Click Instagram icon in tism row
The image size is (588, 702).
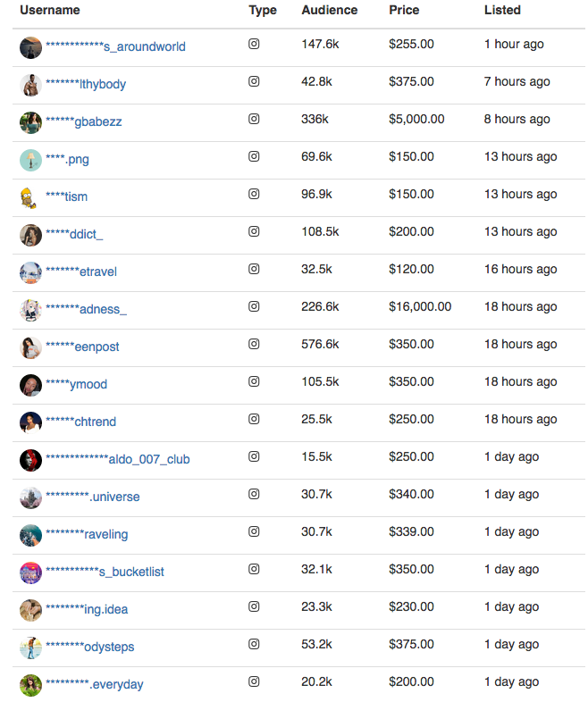[254, 194]
